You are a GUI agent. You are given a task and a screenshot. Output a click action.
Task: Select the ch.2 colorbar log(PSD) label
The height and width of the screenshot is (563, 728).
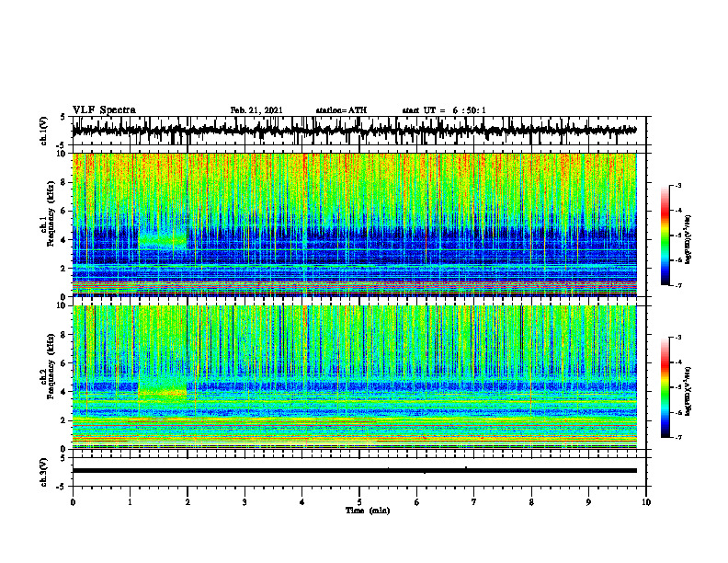688,392
